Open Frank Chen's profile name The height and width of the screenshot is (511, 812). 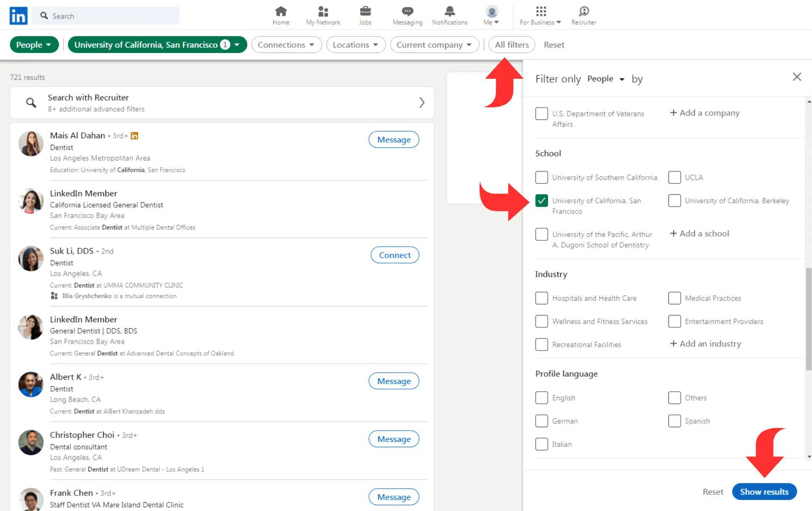click(71, 493)
